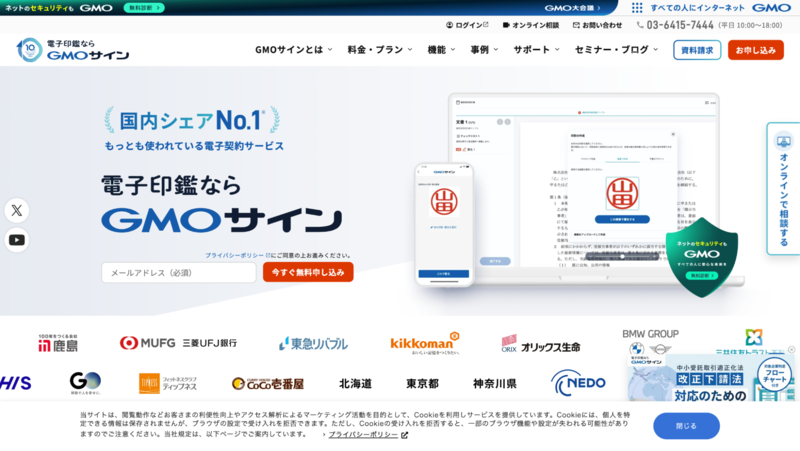Click the NEDO logo
The image size is (800, 451).
click(x=578, y=383)
